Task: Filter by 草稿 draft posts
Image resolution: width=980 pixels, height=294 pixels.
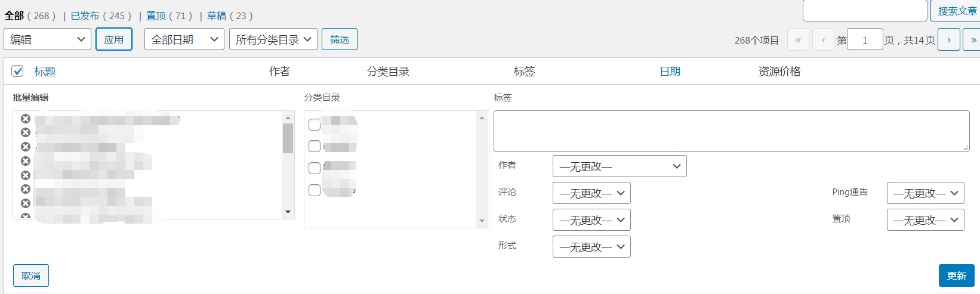Action: (x=217, y=16)
